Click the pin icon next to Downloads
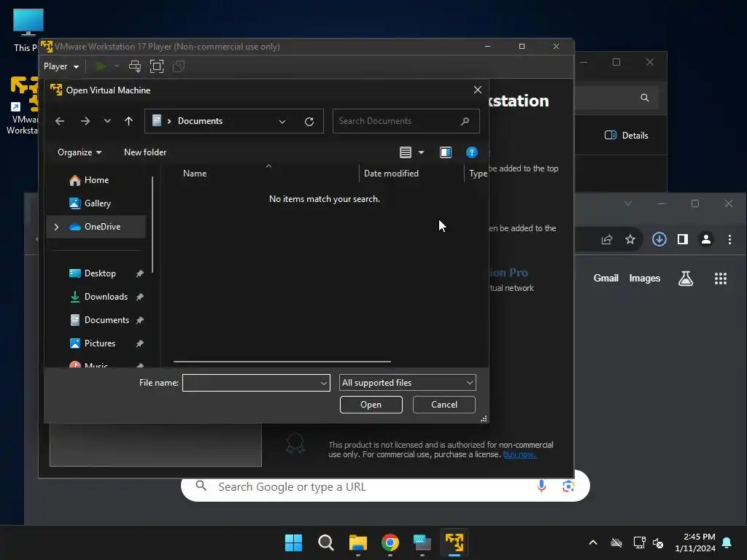This screenshot has height=560, width=747. click(x=139, y=297)
